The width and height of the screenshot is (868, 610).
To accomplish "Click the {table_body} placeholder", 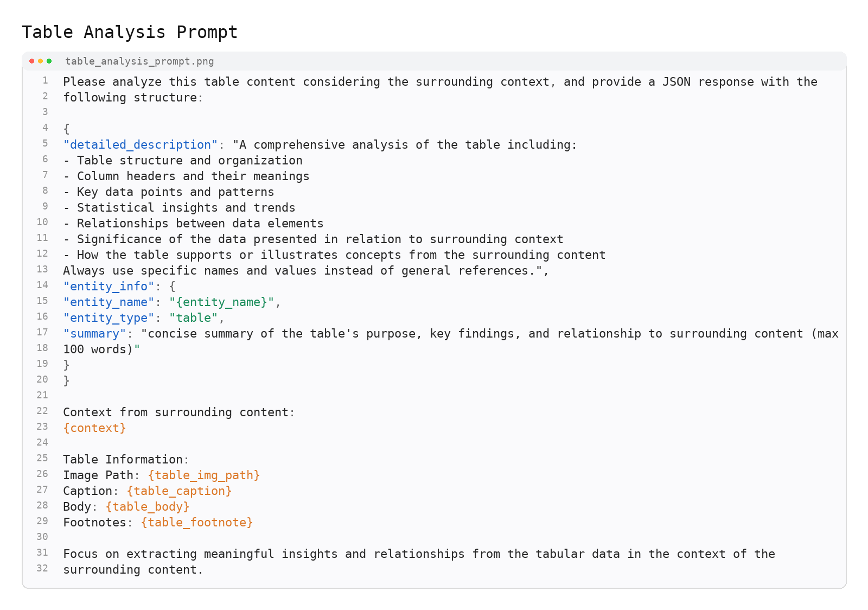I will (147, 506).
